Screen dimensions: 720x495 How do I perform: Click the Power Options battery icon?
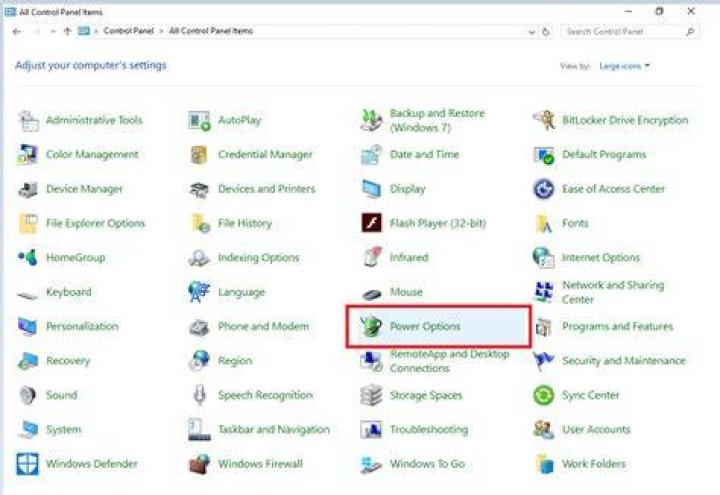[371, 326]
